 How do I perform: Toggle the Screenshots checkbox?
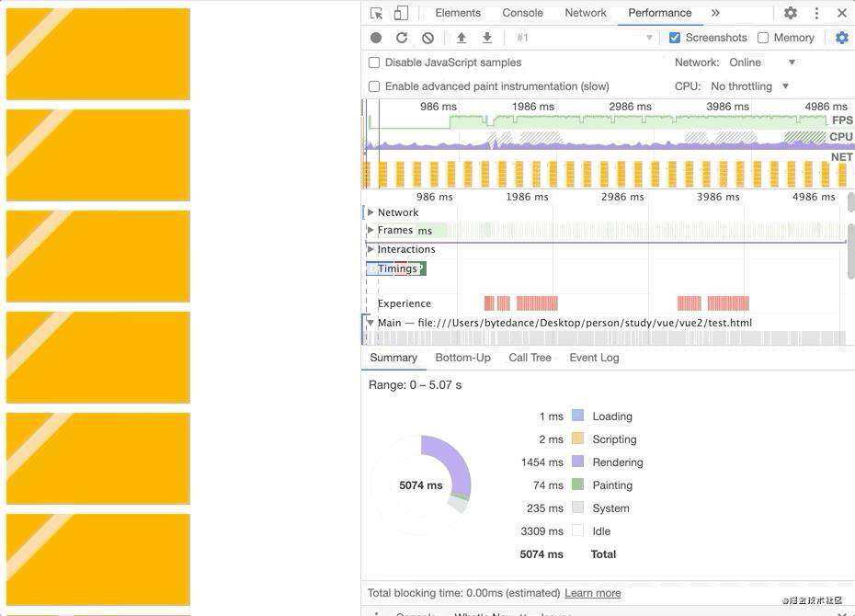point(675,38)
